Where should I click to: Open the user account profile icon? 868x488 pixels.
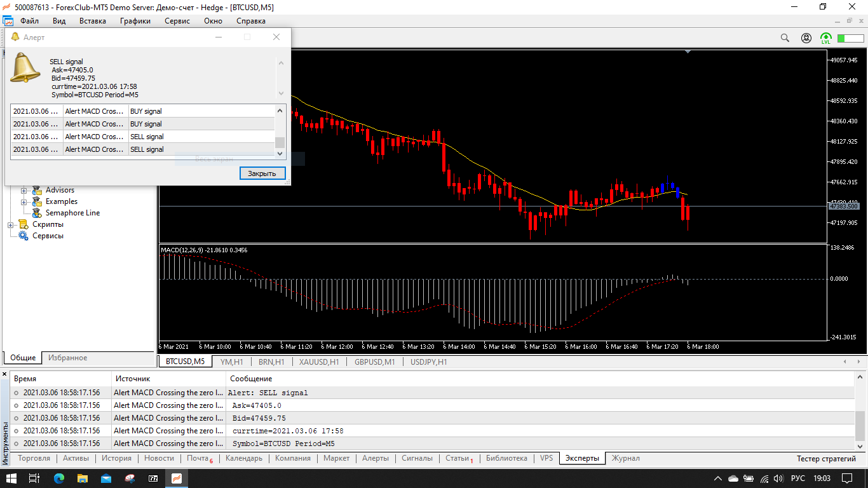806,38
